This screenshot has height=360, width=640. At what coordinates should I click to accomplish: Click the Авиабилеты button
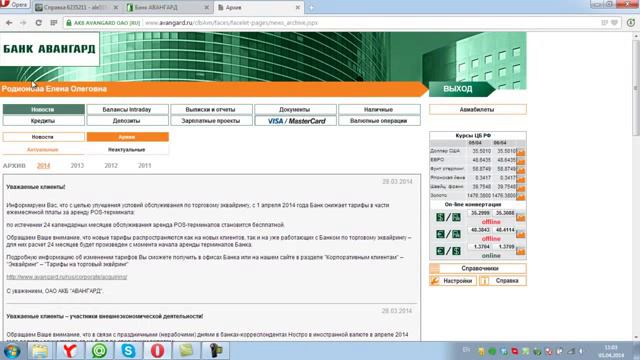(478, 109)
